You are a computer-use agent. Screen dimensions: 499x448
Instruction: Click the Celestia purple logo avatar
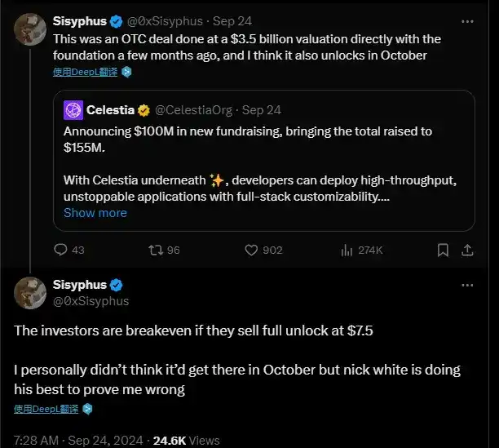(74, 109)
